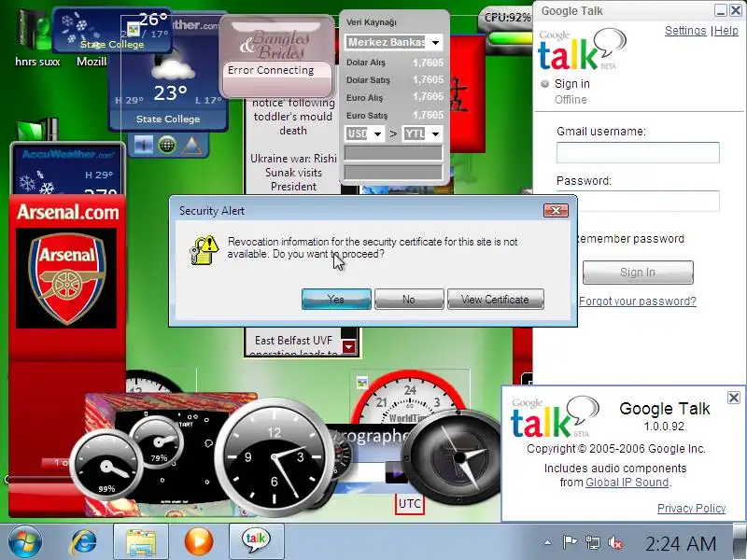
Task: Show hidden system tray icons
Action: (x=548, y=542)
